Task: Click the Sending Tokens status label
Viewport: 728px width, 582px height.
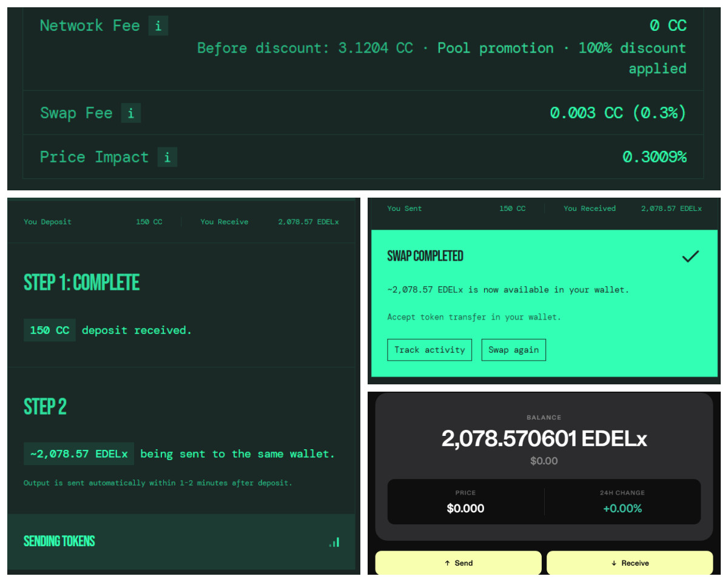Action: coord(59,541)
